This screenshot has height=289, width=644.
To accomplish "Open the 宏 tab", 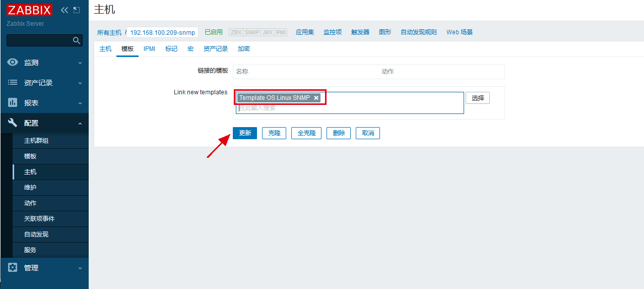I will pos(190,49).
